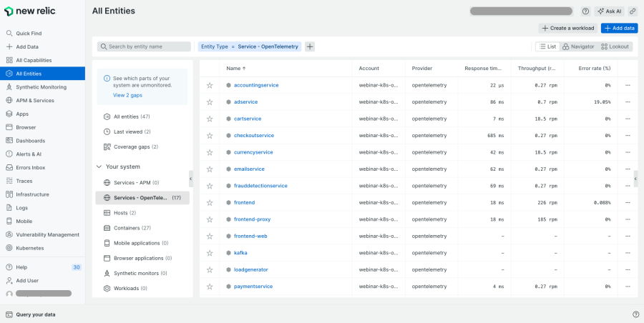
Task: Open more options for accountingservice row
Action: pyautogui.click(x=628, y=85)
